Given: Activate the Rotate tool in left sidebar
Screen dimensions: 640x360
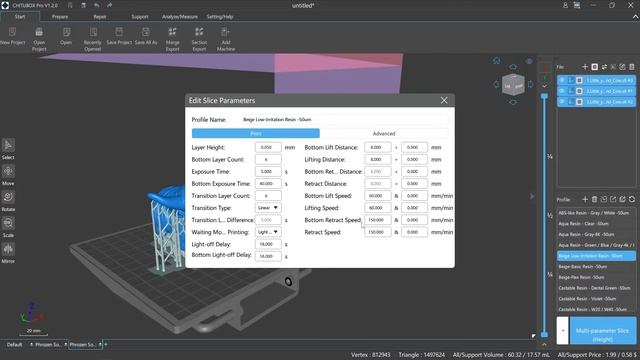Looking at the screenshot, I should [8, 197].
